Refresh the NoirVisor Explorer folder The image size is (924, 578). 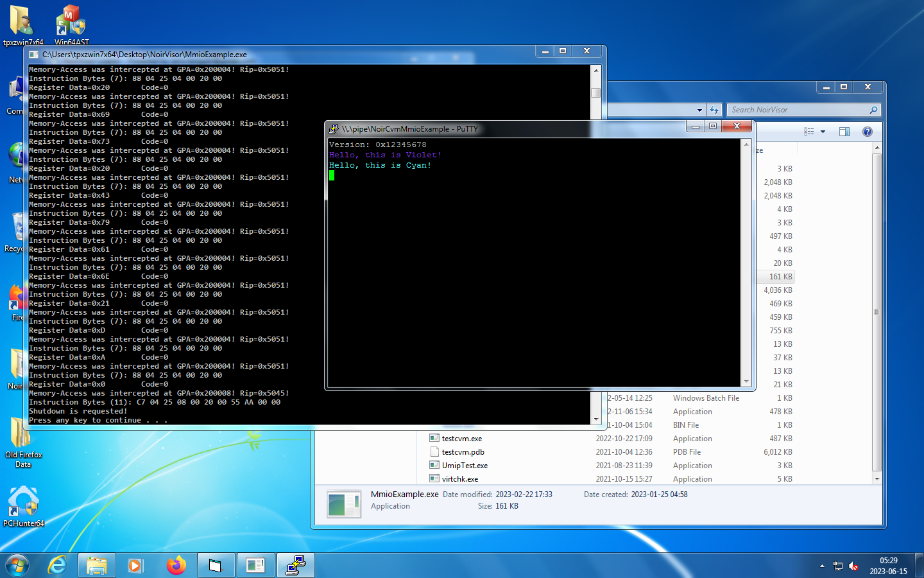pos(714,110)
